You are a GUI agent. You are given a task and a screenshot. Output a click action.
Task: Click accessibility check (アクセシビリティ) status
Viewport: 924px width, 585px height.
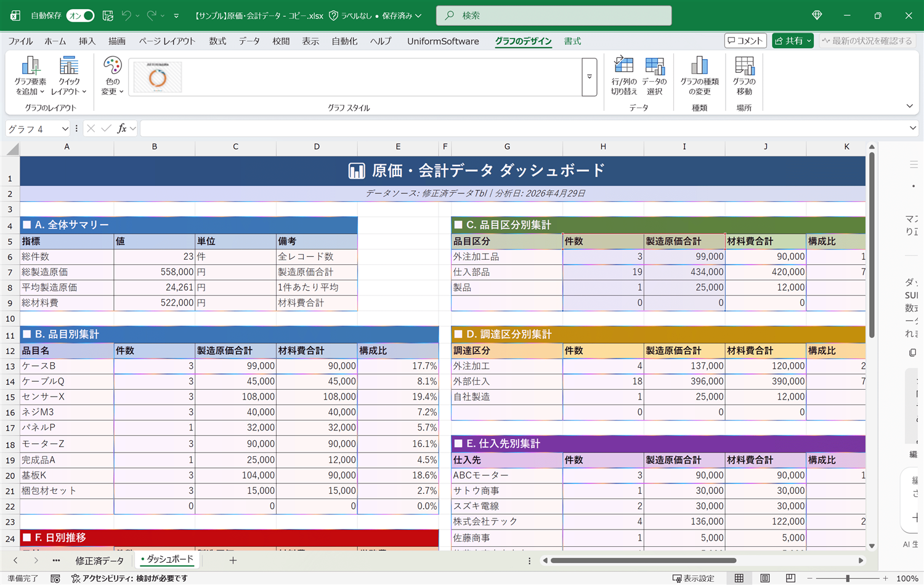(x=129, y=578)
